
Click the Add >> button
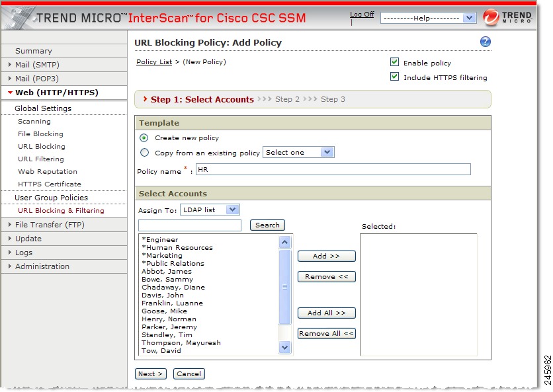[x=326, y=256]
